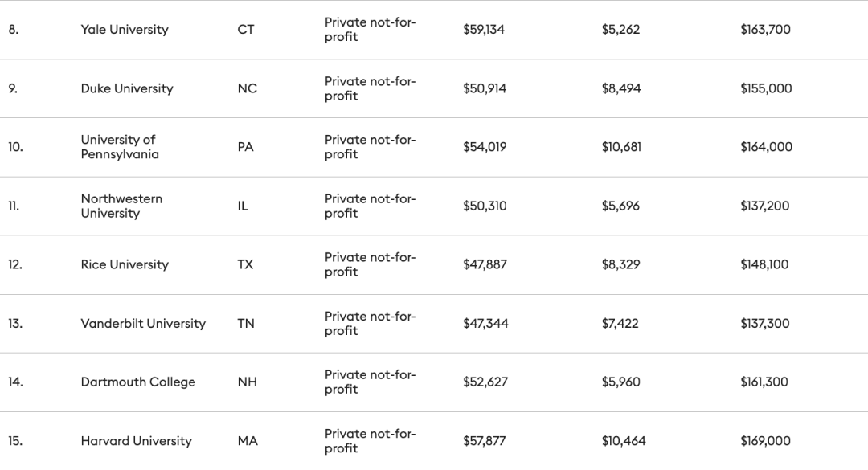Click Yale University name in row 8

point(125,30)
